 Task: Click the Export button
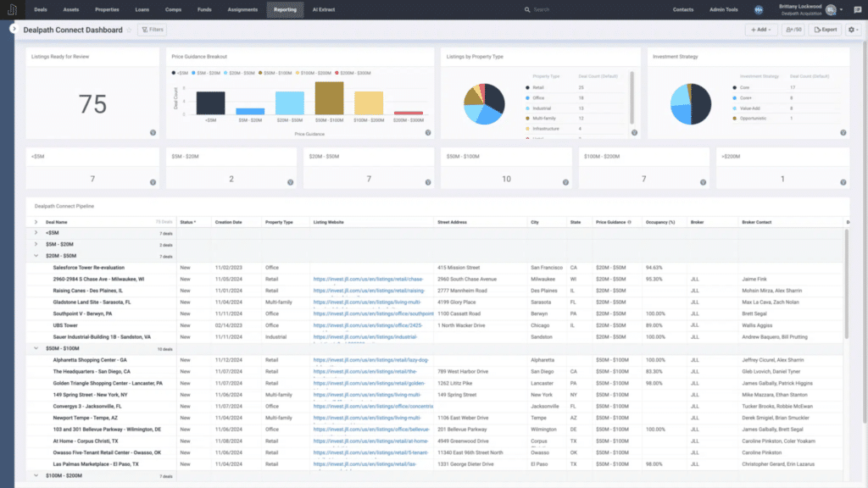coord(826,29)
